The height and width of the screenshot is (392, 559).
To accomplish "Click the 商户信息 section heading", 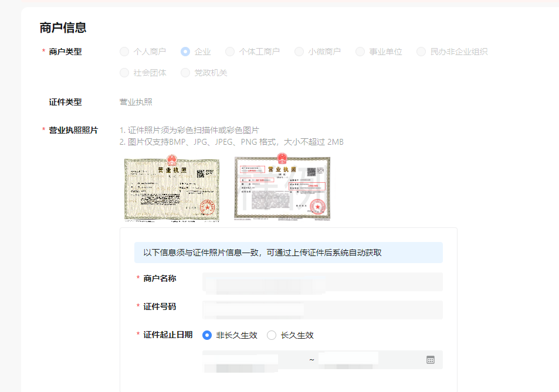I will [63, 28].
